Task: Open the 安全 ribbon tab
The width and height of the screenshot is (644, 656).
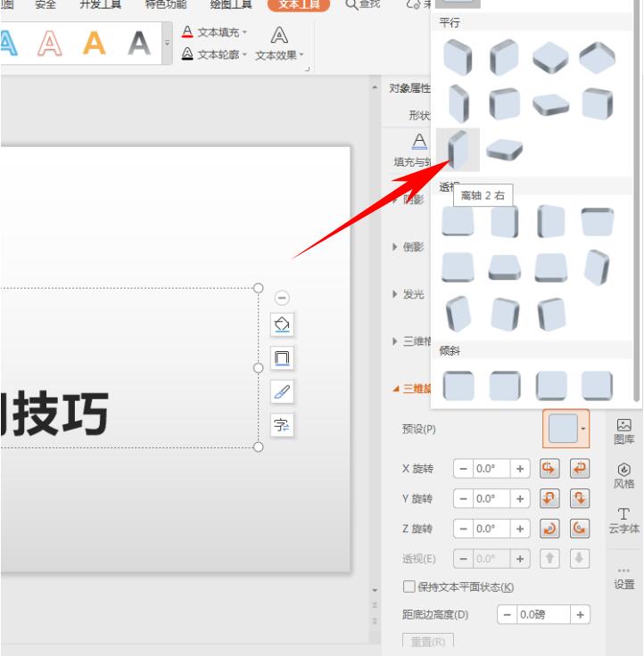Action: (45, 4)
